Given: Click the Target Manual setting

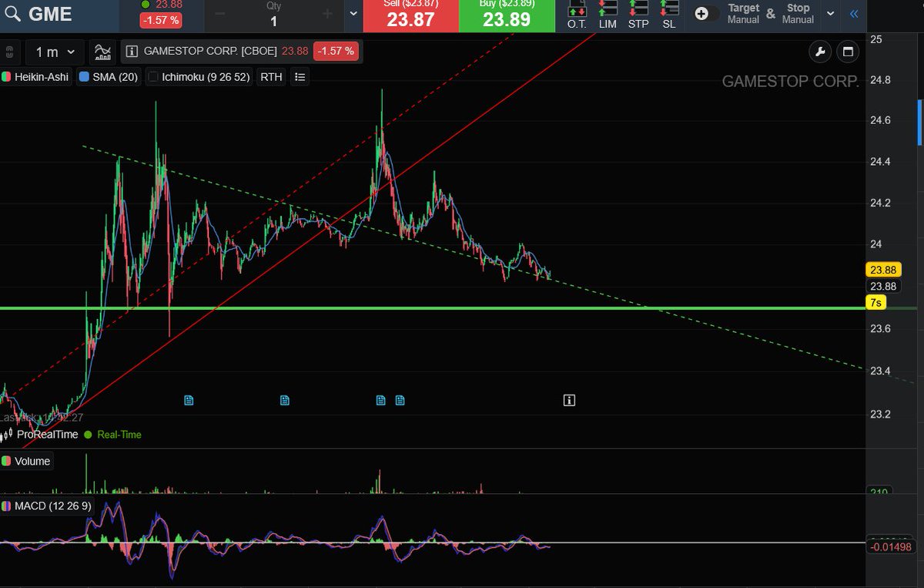Looking at the screenshot, I should coord(743,14).
